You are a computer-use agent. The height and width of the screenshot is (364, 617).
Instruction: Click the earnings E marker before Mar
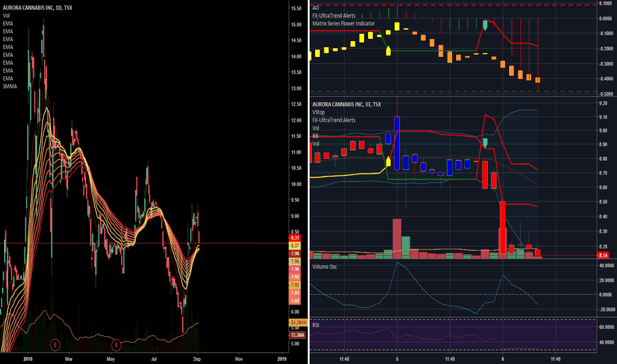coord(55,345)
